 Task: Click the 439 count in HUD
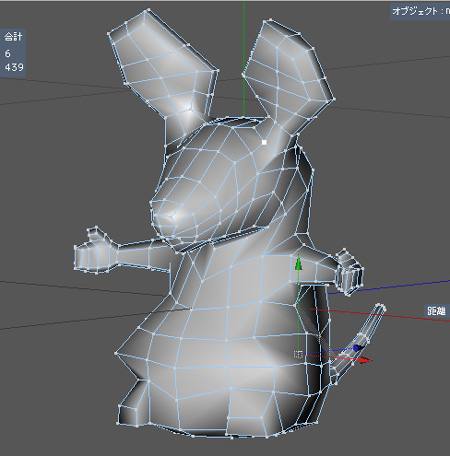pos(14,67)
